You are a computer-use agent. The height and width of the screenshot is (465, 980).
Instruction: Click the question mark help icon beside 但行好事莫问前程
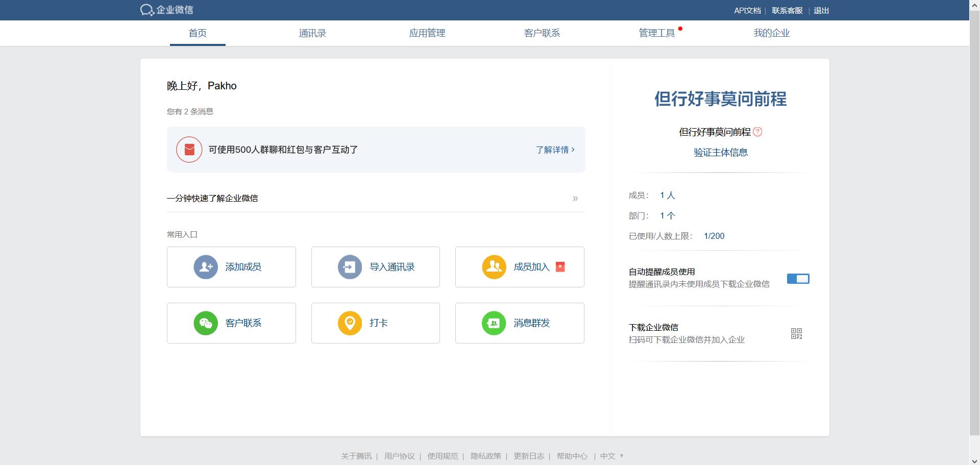tap(757, 132)
